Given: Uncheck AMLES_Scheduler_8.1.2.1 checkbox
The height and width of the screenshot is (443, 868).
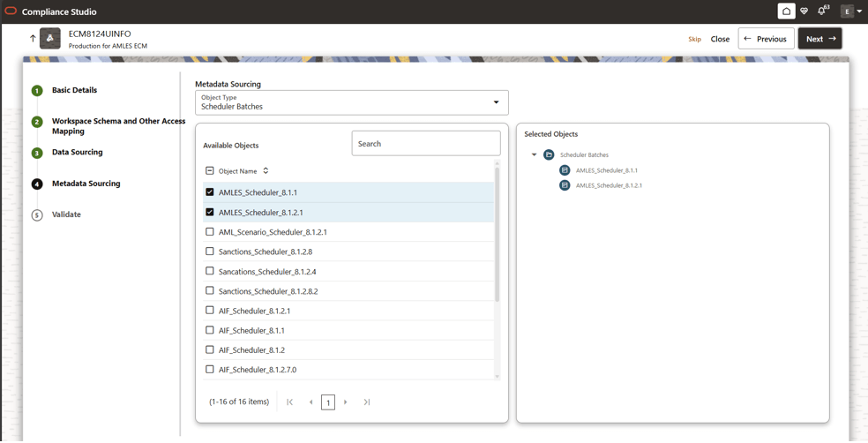Looking at the screenshot, I should pyautogui.click(x=209, y=212).
